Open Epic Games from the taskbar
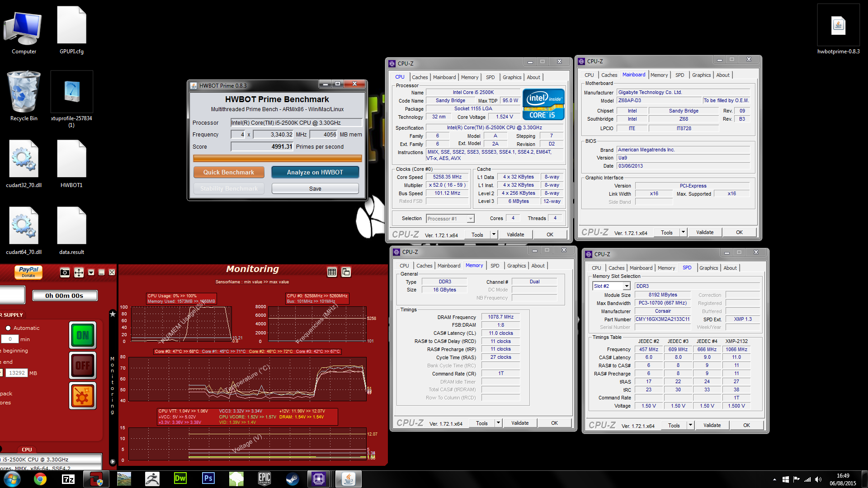Image resolution: width=868 pixels, height=488 pixels. tap(264, 479)
